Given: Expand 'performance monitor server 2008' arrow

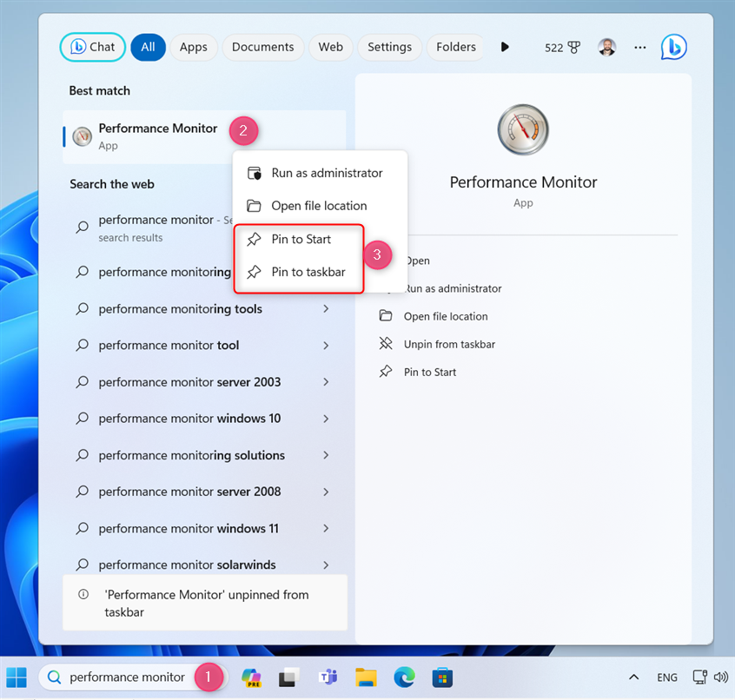Looking at the screenshot, I should click(326, 492).
